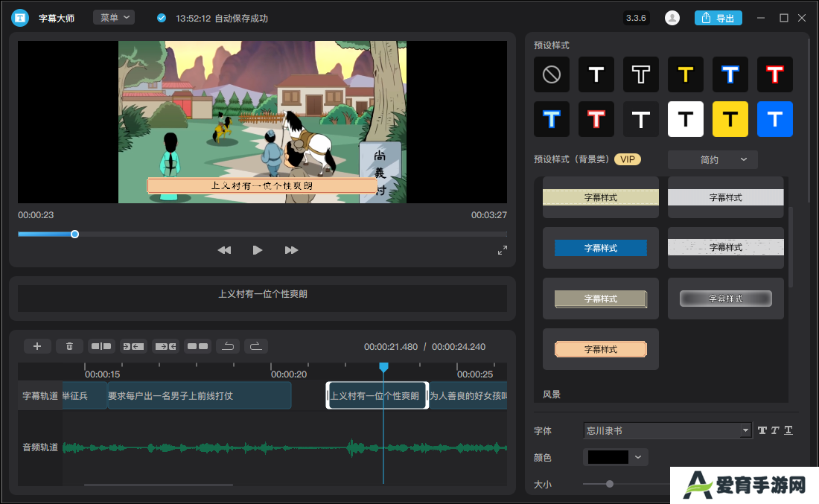This screenshot has width=819, height=504.
Task: Choose white T with dark shadow preset
Action: click(x=641, y=119)
